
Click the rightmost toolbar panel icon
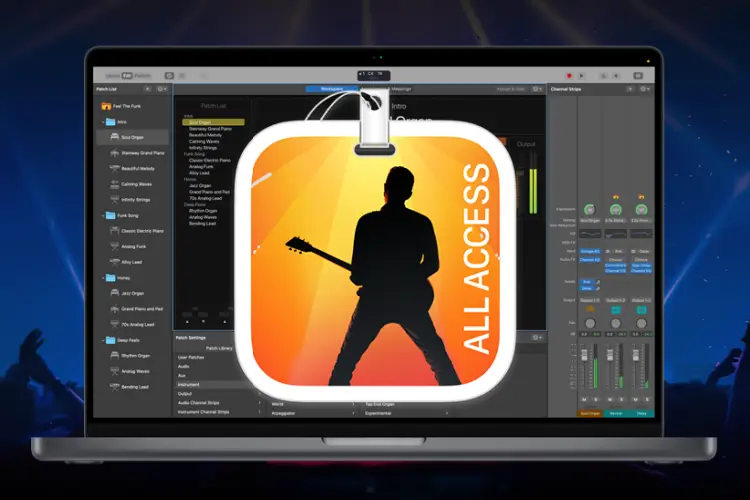pos(638,76)
